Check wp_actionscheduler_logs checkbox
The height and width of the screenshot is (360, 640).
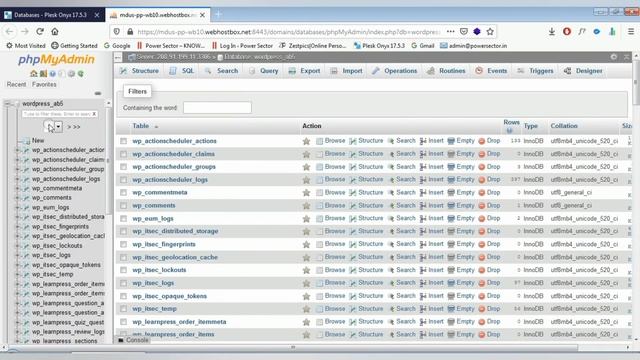(123, 180)
